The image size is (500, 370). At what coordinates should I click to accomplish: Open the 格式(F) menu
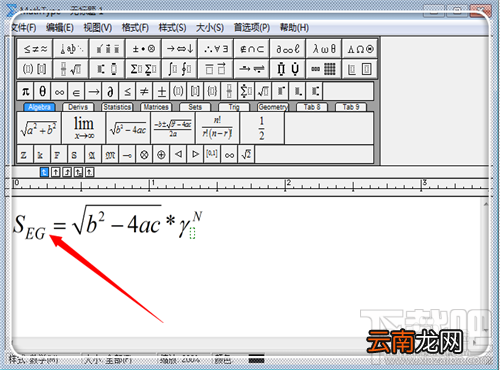pos(135,27)
